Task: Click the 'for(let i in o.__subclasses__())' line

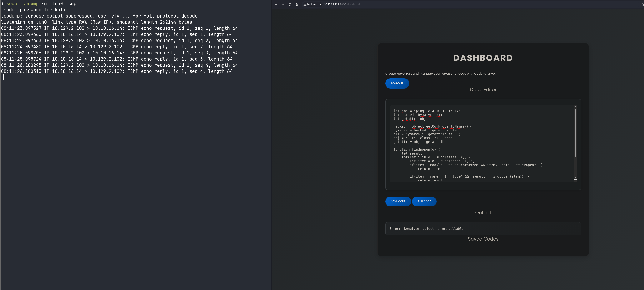Action: click(436, 157)
